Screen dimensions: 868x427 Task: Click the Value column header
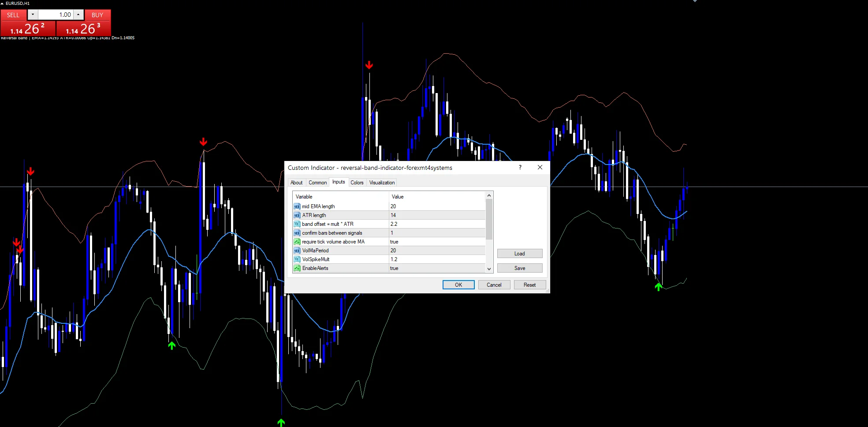pyautogui.click(x=437, y=197)
